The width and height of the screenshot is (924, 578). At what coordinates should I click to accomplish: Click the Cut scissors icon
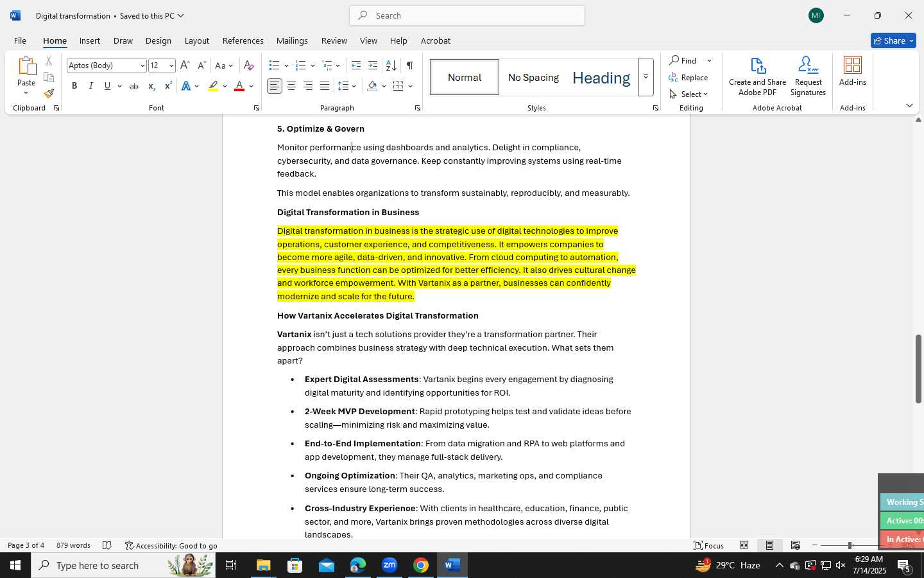(x=49, y=61)
